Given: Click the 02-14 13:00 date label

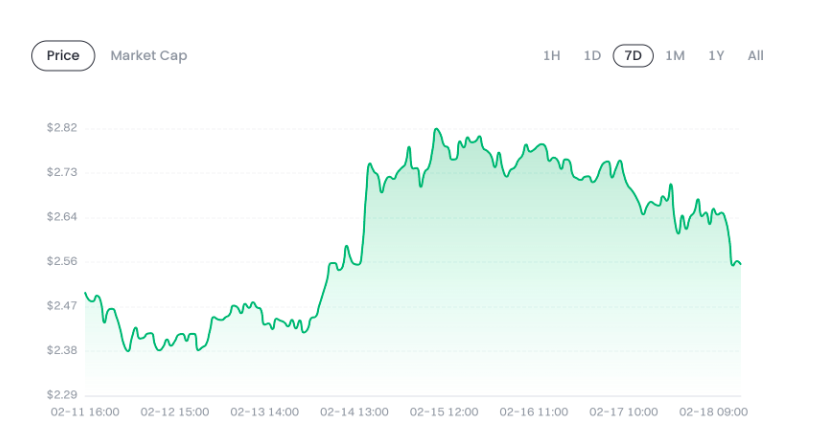Looking at the screenshot, I should [x=354, y=412].
